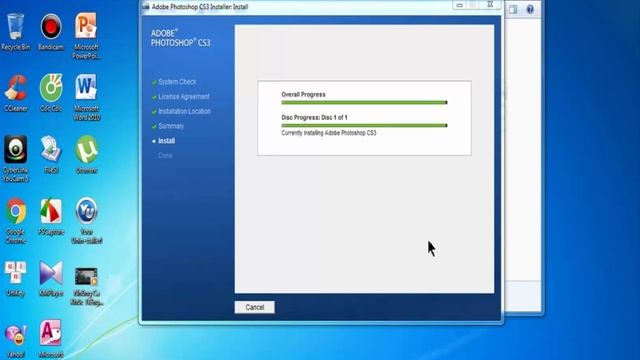Click 'Currently installing Adobe Photoshop CS3' text
This screenshot has width=640, height=360.
click(329, 133)
